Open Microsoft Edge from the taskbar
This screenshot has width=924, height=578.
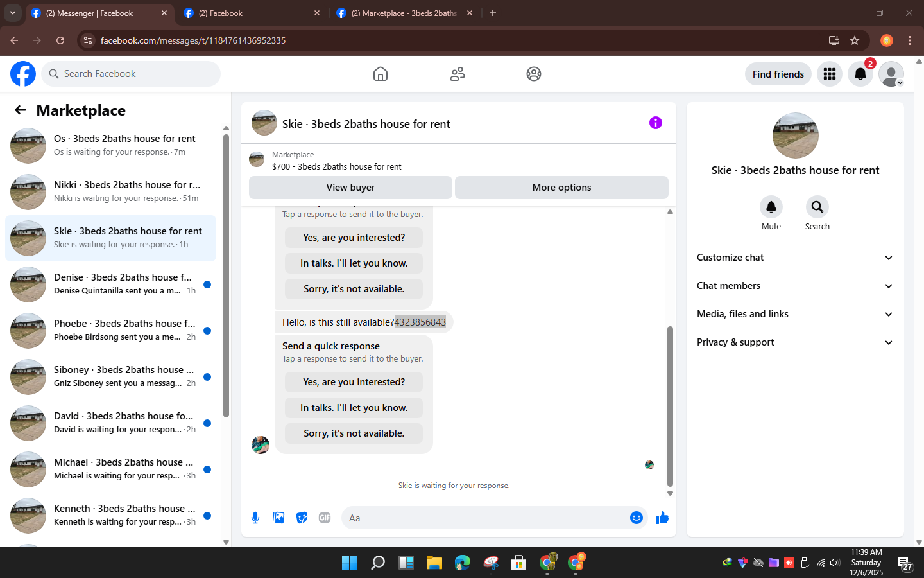(x=463, y=563)
